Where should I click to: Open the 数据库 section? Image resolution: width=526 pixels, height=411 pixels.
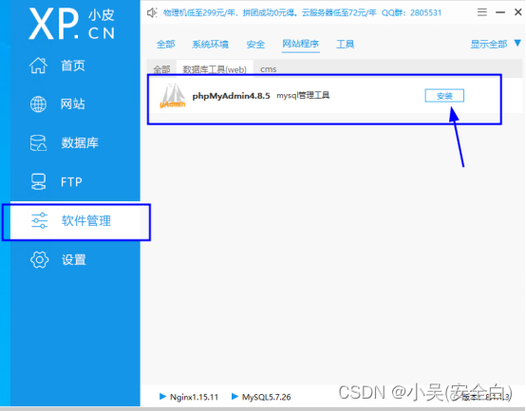[80, 143]
